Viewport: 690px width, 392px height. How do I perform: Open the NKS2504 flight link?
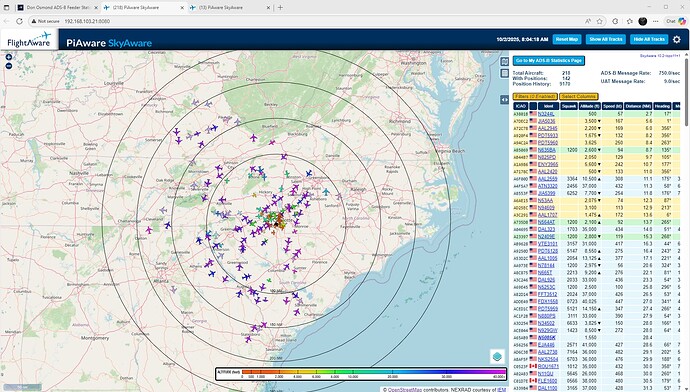coord(548,359)
